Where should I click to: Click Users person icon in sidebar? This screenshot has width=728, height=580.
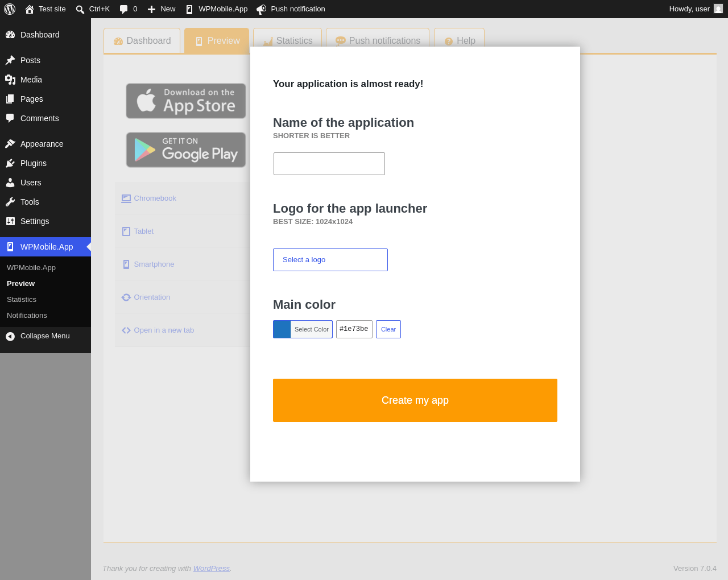[10, 183]
